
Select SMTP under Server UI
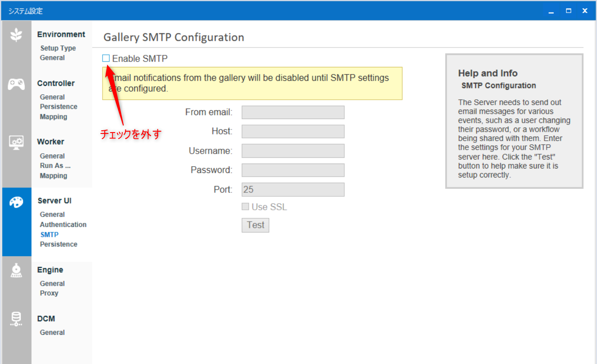coord(49,235)
